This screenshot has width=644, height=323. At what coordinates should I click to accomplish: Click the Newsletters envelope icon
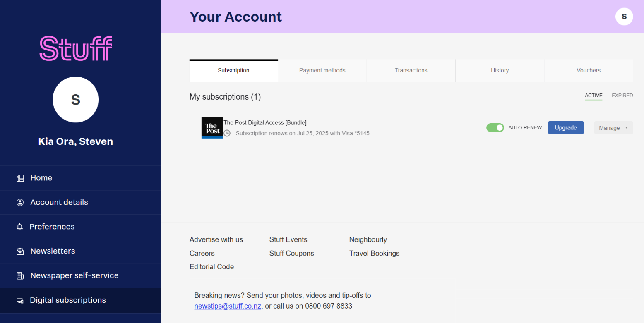pyautogui.click(x=20, y=251)
